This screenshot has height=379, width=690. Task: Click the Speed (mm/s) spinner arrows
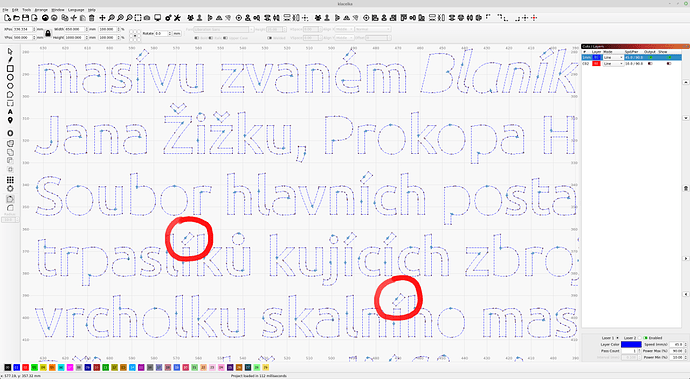pos(685,344)
